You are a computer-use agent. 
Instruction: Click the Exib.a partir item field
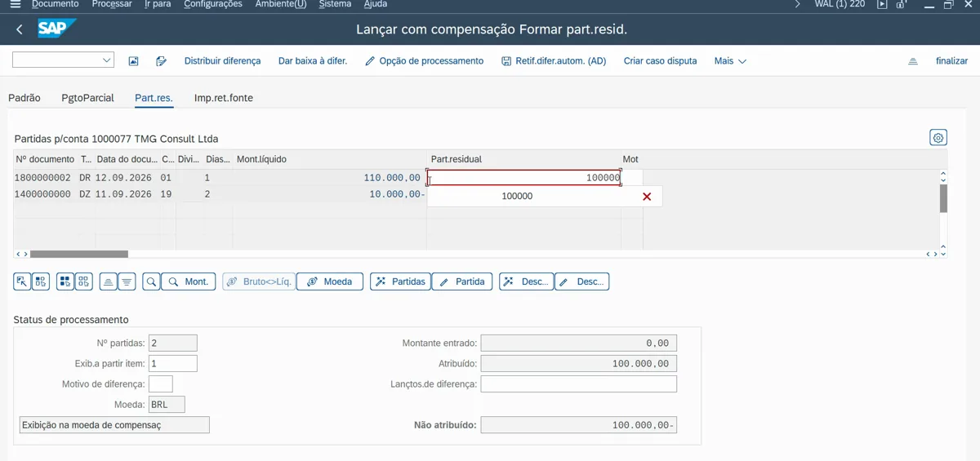[x=173, y=363]
